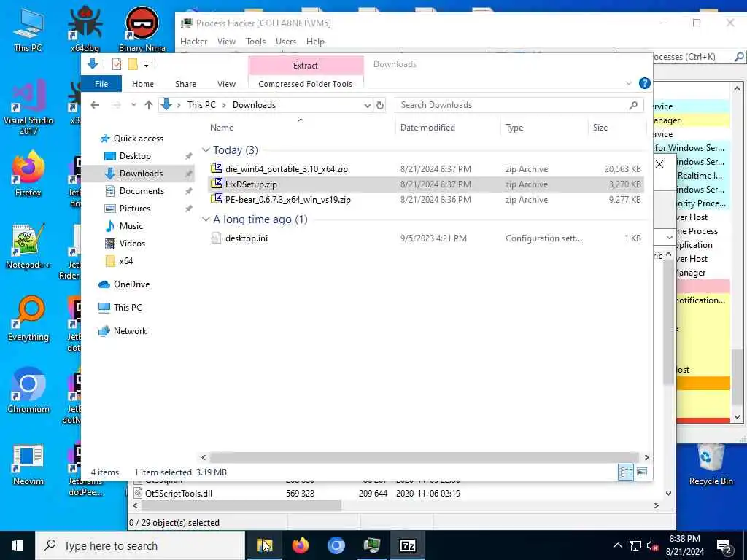Collapse the Today (3) group
Viewport: 747px width, 560px height.
point(206,150)
